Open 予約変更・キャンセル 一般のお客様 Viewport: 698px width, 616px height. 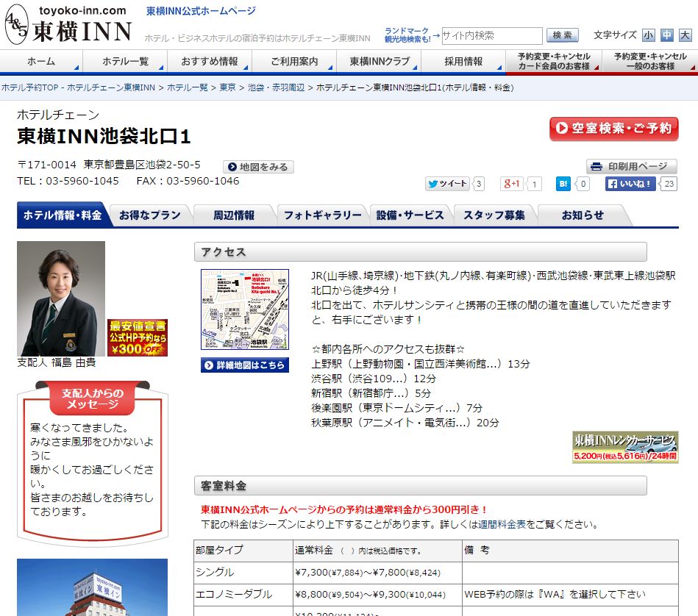(x=650, y=61)
